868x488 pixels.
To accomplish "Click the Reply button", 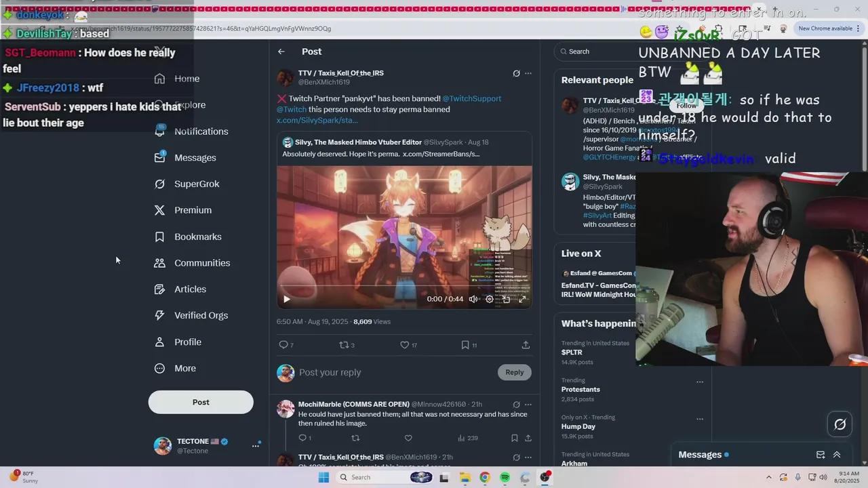I will (x=515, y=372).
